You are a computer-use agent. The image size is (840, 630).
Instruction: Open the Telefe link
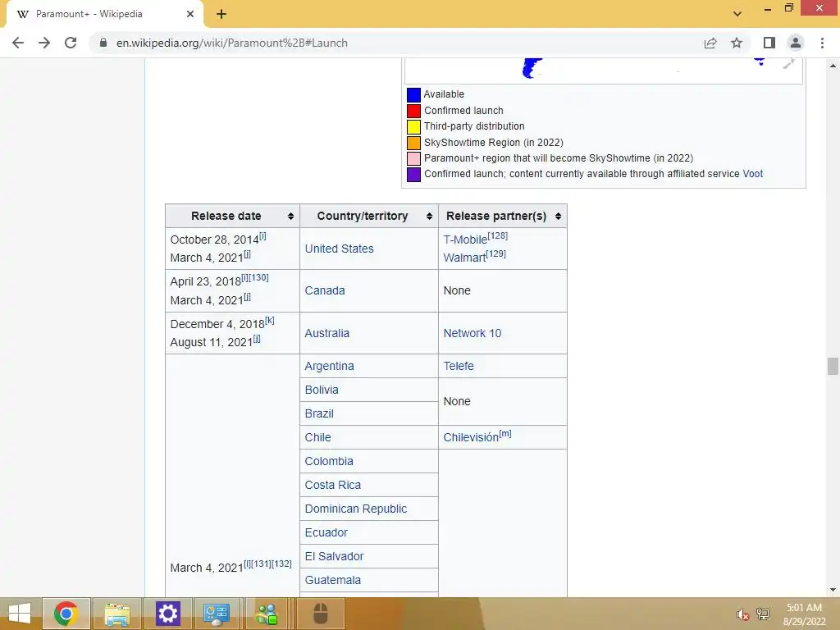tap(459, 366)
